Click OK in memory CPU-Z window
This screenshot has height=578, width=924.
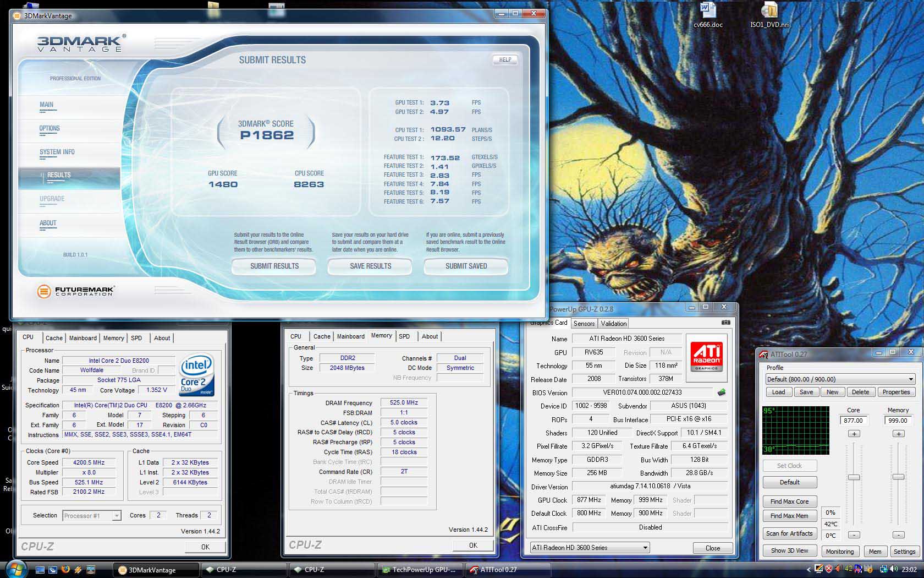pos(473,545)
